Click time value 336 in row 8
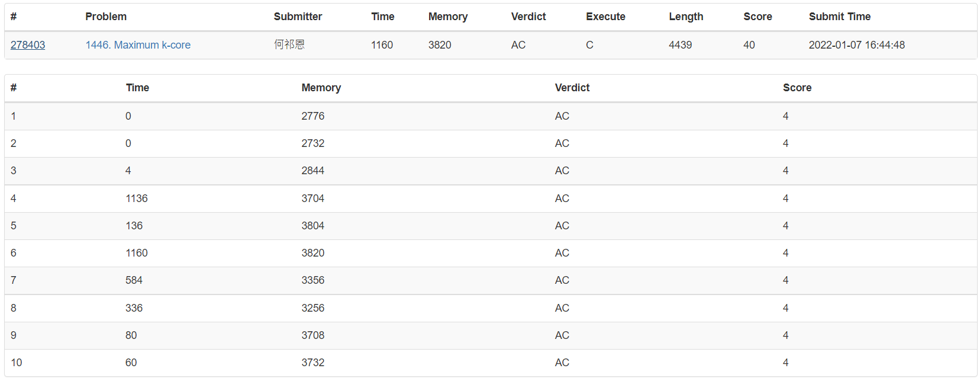The height and width of the screenshot is (381, 980). [134, 308]
